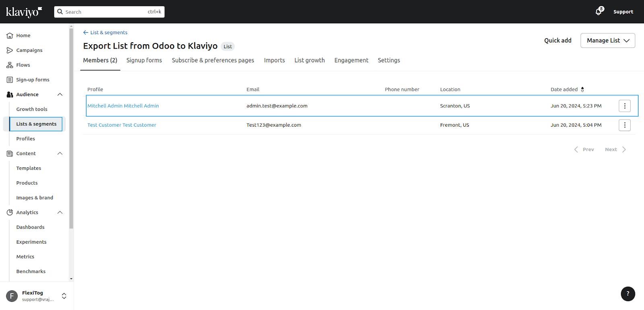644x310 pixels.
Task: Click the Test123@example.com email cell
Action: click(274, 125)
